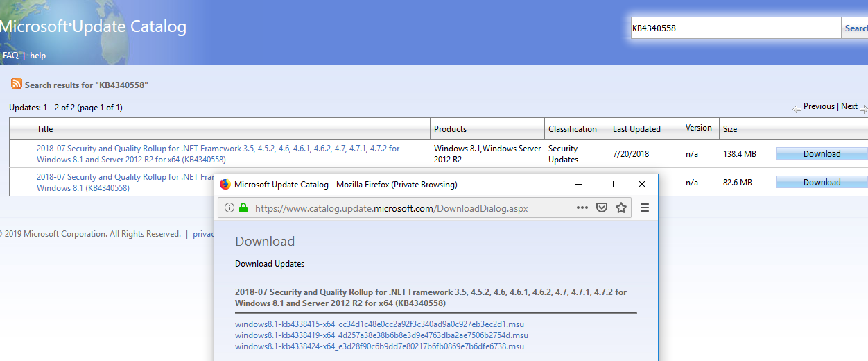Bookmark this page with the star icon

pyautogui.click(x=621, y=208)
